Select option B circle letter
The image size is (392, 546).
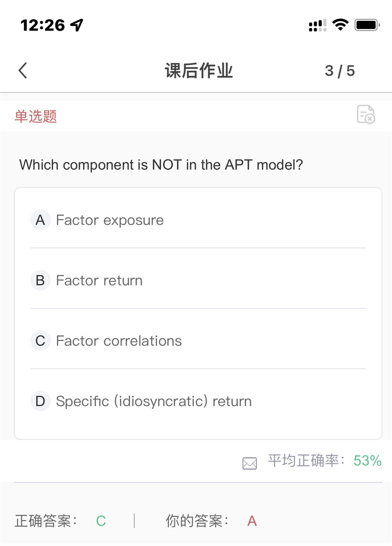click(x=41, y=280)
